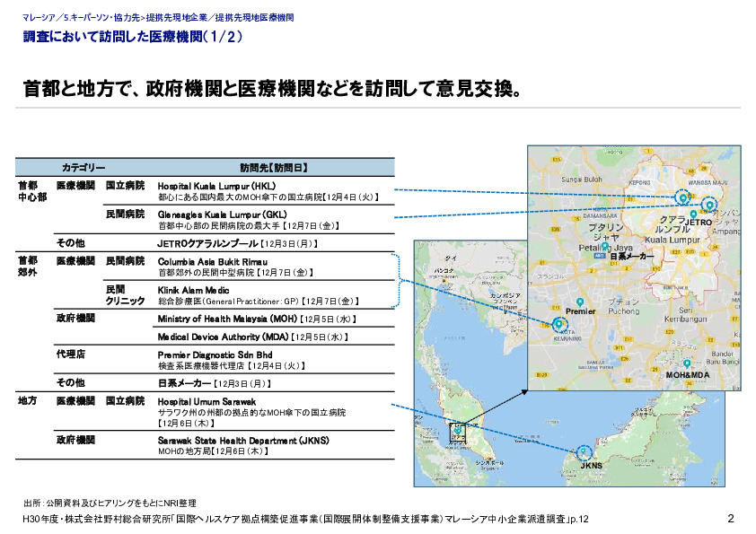Click the Hospital Kuala Lumpur (HKL) entry

point(216,186)
